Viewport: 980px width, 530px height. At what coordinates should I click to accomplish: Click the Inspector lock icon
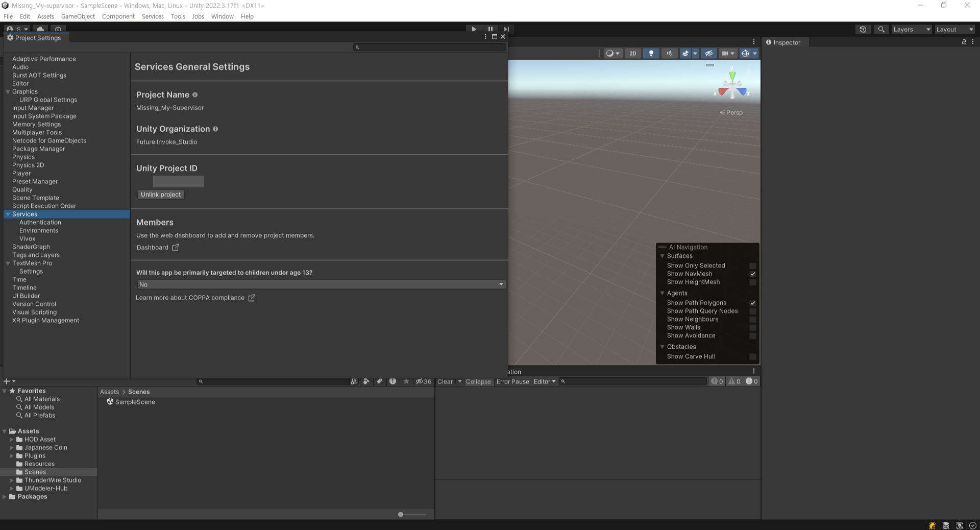(x=964, y=42)
